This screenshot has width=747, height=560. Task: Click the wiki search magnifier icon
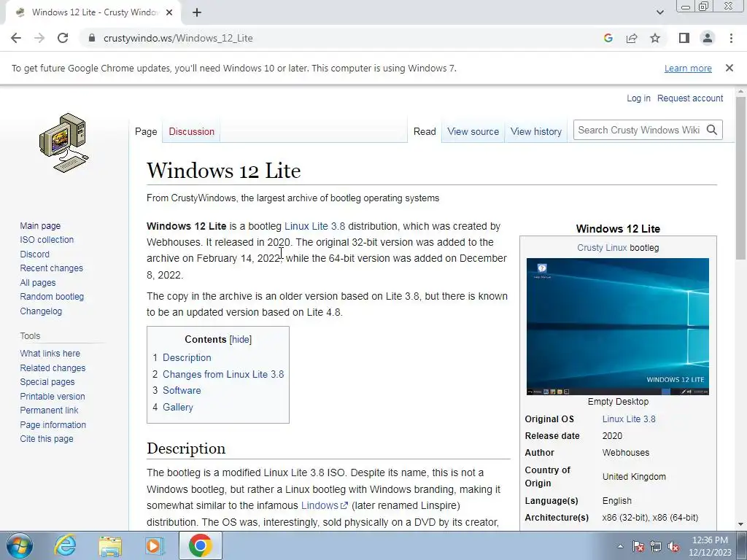pos(712,130)
